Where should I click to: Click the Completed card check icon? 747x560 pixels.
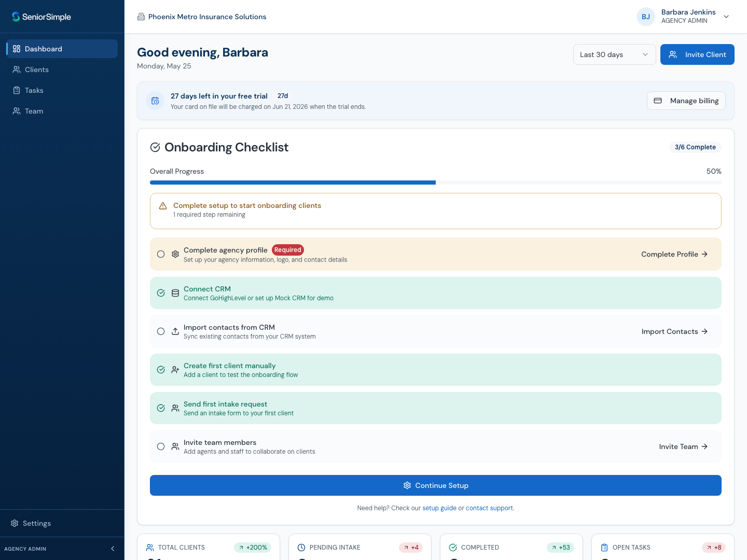[x=453, y=548]
